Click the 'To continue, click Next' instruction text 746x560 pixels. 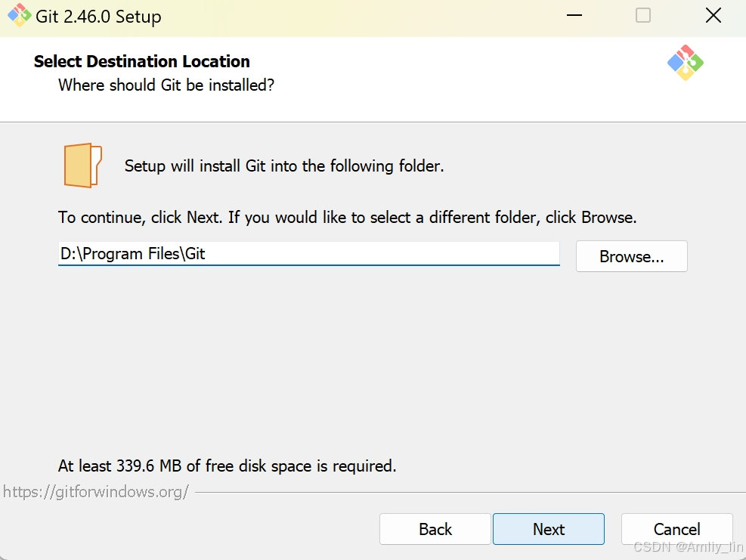[x=348, y=218]
